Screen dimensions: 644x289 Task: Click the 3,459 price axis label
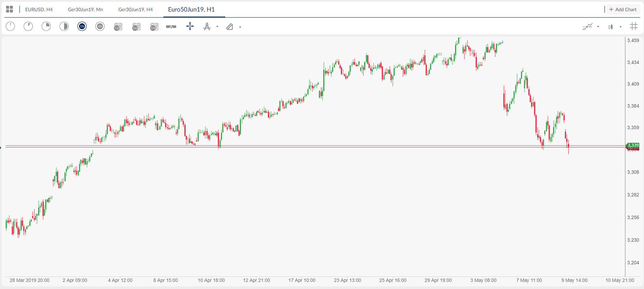point(633,40)
